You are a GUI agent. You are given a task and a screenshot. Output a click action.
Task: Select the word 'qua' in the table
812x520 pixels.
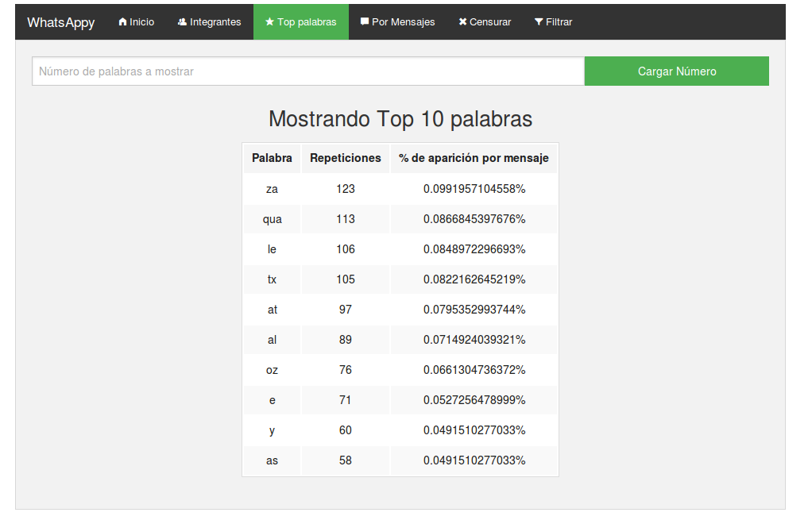coord(272,219)
